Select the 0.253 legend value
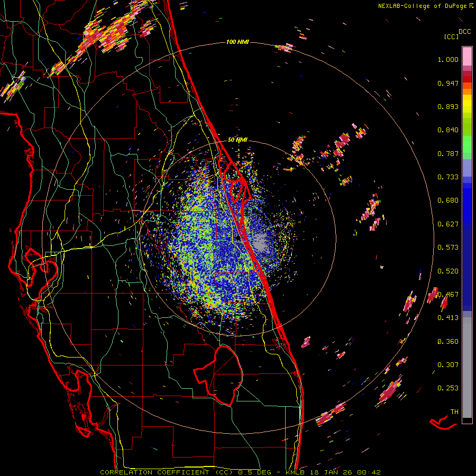This screenshot has width=476, height=476. [448, 388]
